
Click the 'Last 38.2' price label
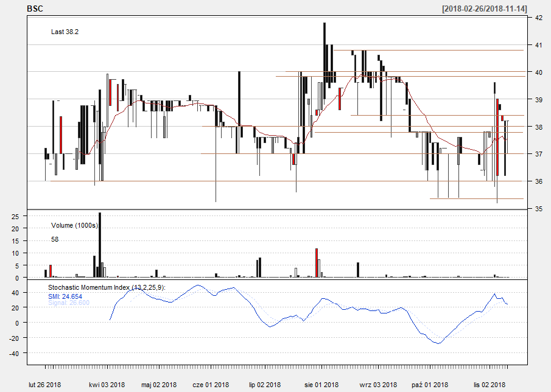[65, 32]
